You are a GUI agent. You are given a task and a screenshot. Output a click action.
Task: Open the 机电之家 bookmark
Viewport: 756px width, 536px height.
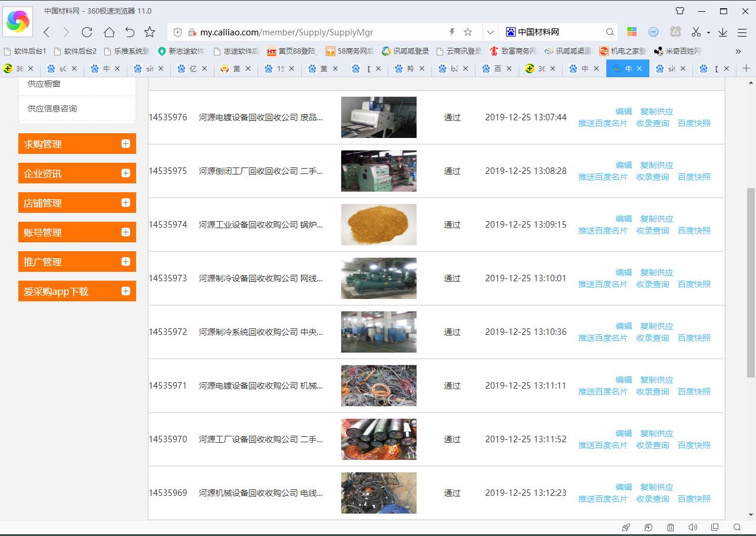(x=623, y=51)
